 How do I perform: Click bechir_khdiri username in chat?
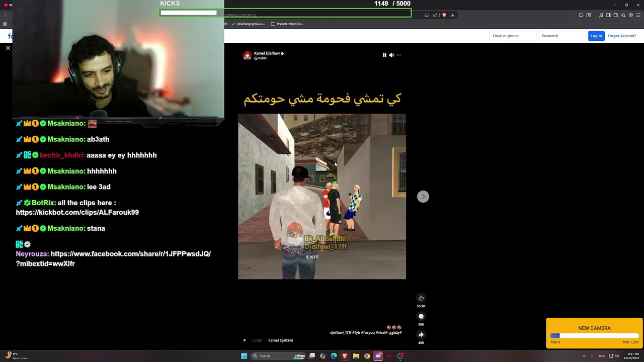point(62,155)
